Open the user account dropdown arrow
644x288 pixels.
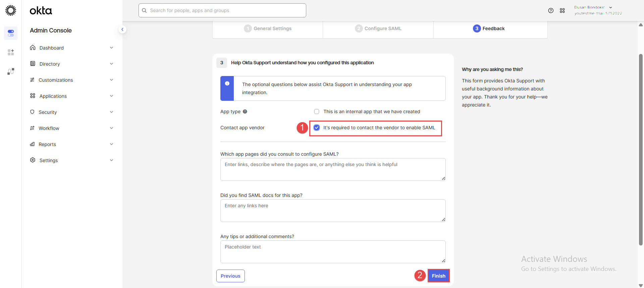(610, 7)
